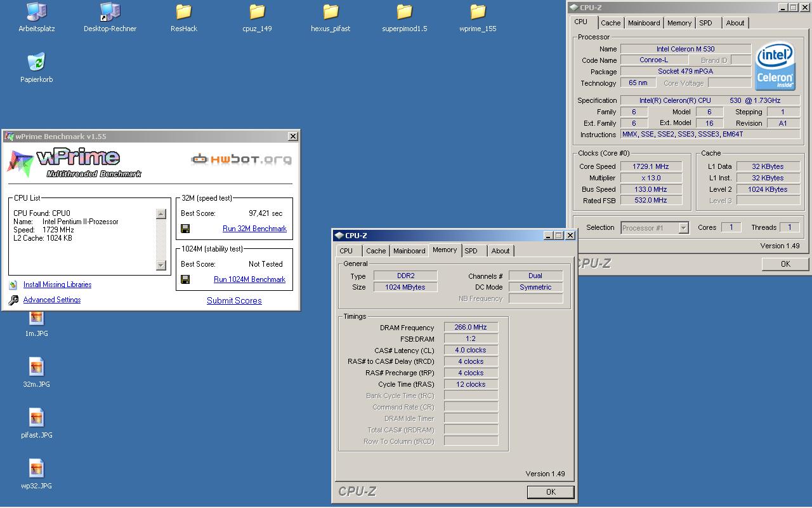The width and height of the screenshot is (812, 508).
Task: Click the processor Name field Intel Celeron M 530
Action: (685, 49)
